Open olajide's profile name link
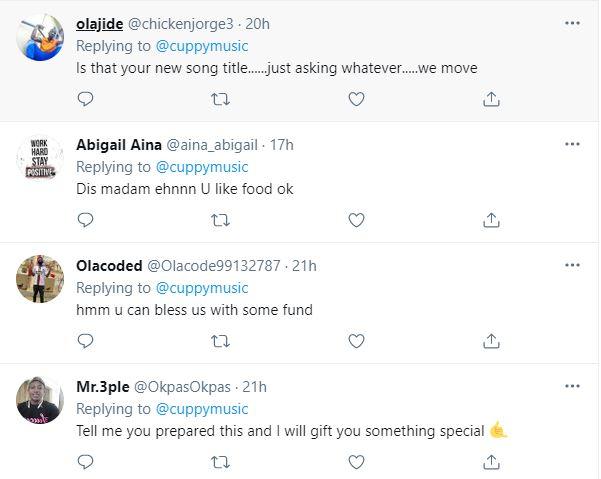The height and width of the screenshot is (479, 601). click(x=107, y=23)
